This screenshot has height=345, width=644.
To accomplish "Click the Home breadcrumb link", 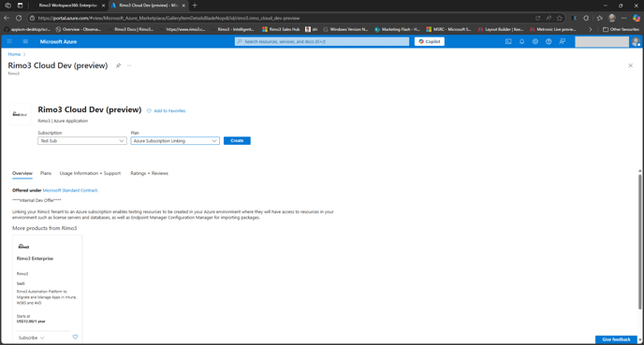I will (14, 54).
